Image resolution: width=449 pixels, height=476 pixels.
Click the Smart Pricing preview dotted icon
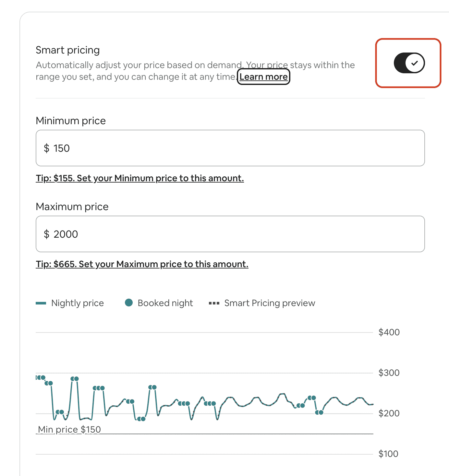[x=214, y=303]
